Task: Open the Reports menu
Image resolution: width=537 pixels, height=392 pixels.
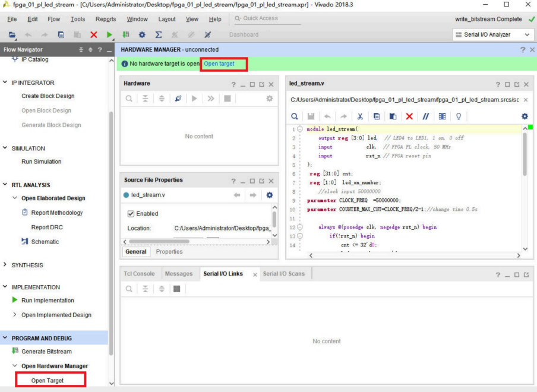Action: [x=106, y=19]
